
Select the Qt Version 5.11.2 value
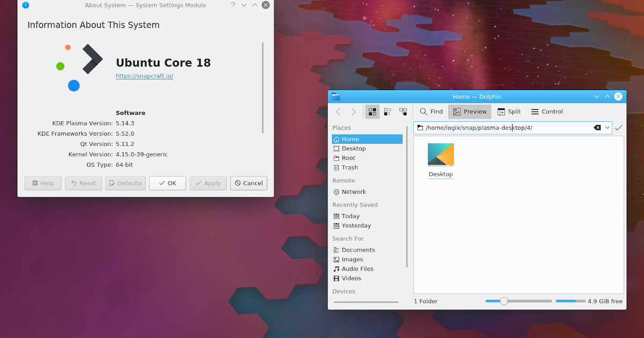tap(125, 144)
